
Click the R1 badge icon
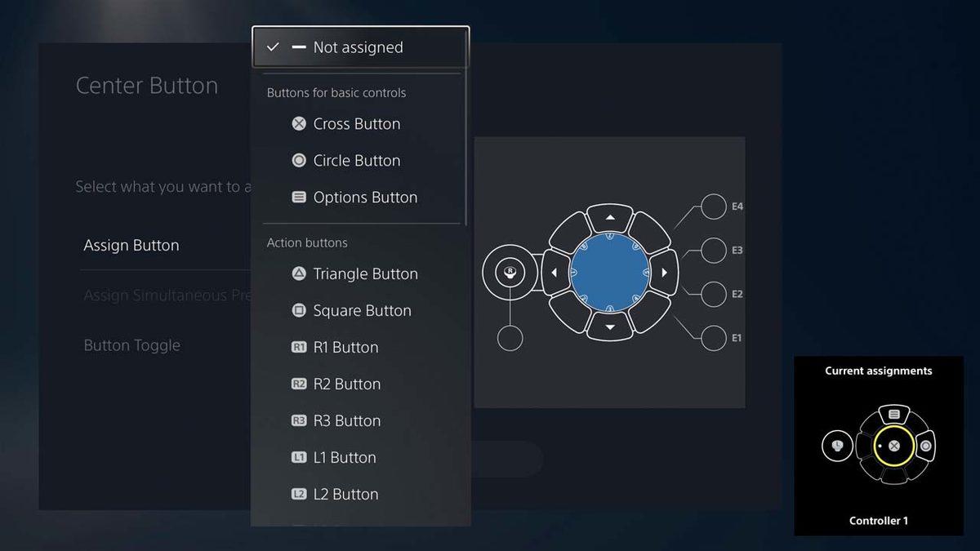(x=299, y=348)
